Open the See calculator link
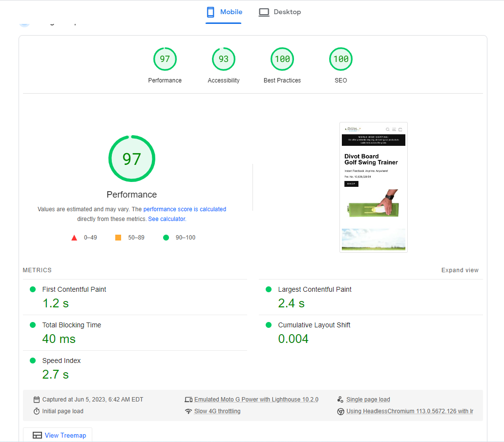Image resolution: width=504 pixels, height=442 pixels. [167, 219]
